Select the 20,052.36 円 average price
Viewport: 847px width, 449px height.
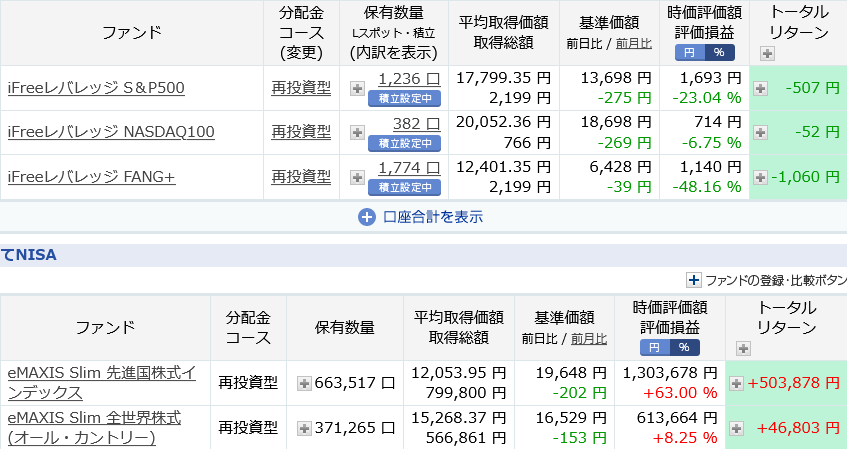pos(503,123)
